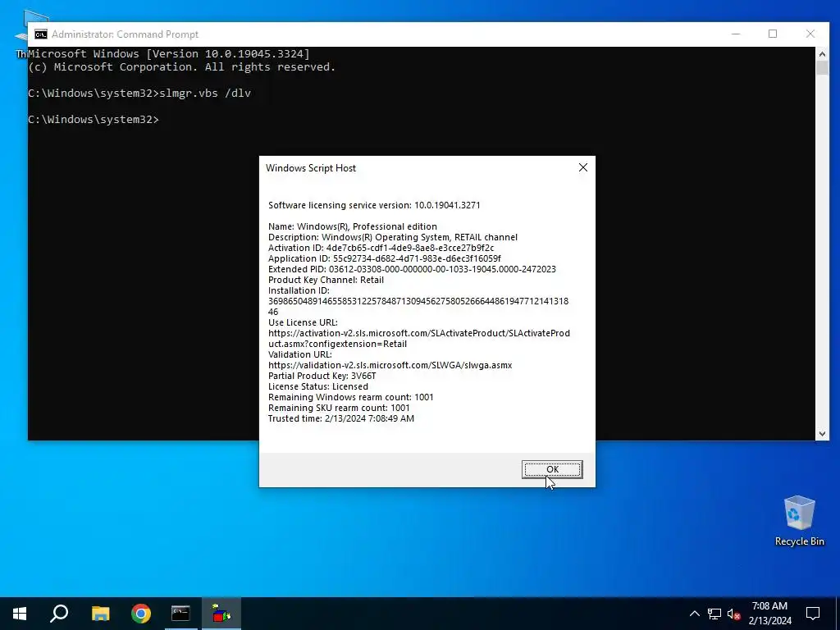
Task: Open the taskbar clock showing 7:08 AM
Action: [769, 614]
